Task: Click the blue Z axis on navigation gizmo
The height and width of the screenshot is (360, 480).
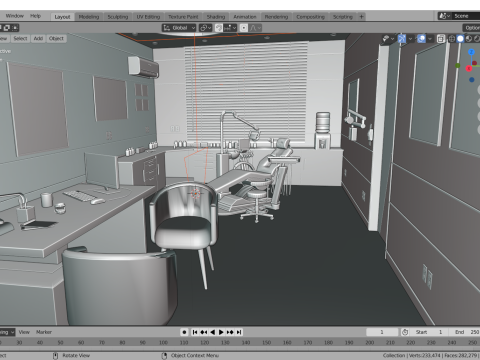Action: [x=471, y=52]
